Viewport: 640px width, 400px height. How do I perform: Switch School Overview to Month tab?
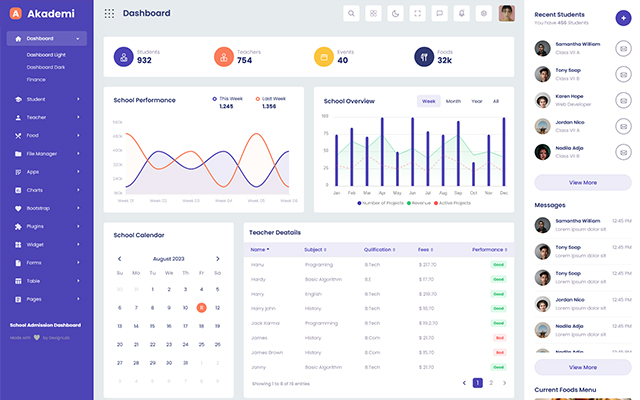coord(453,101)
